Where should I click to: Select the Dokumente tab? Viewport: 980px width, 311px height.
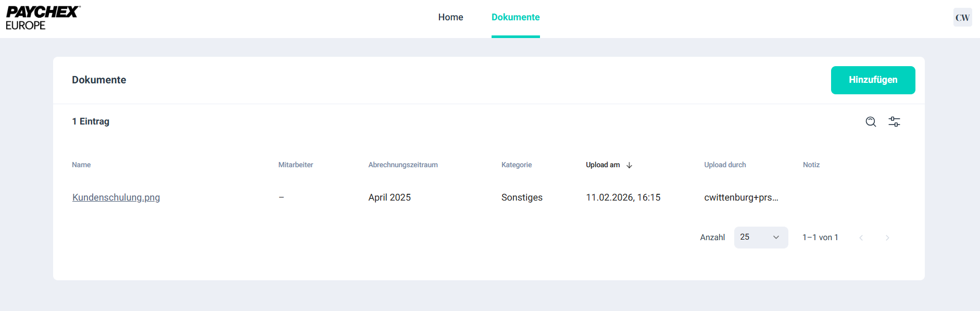pyautogui.click(x=516, y=17)
